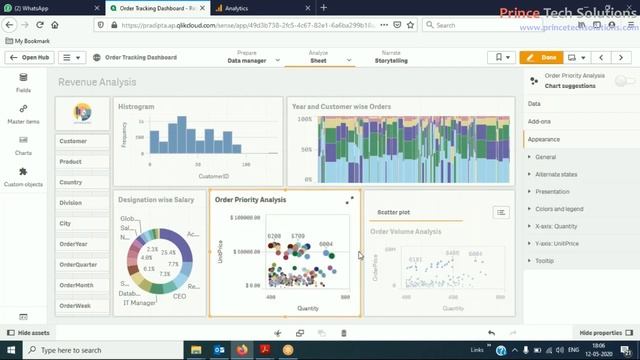
Task: Select the OrderYear filter pane
Action: 82,244
